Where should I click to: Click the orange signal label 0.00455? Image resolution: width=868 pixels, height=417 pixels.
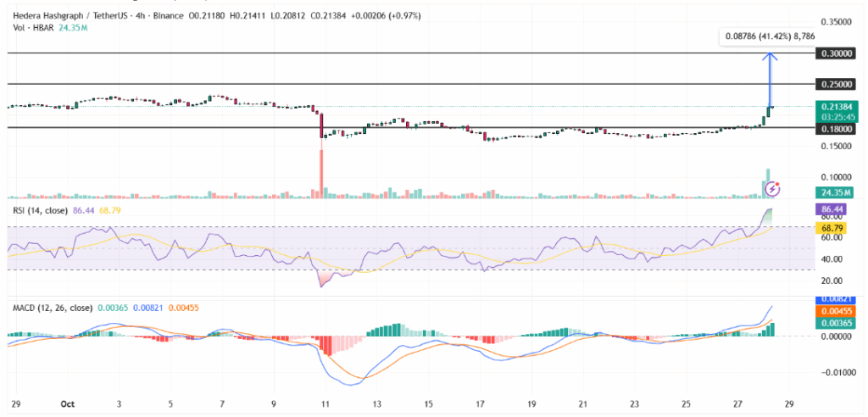[834, 310]
